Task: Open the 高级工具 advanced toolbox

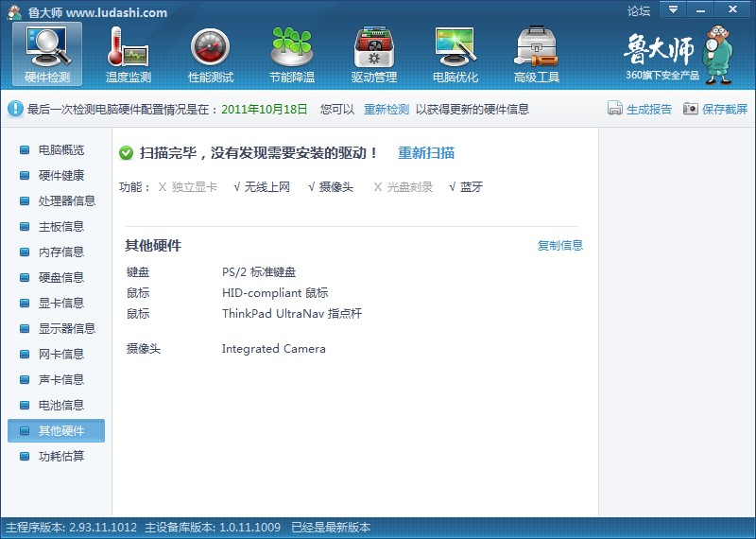Action: [537, 54]
